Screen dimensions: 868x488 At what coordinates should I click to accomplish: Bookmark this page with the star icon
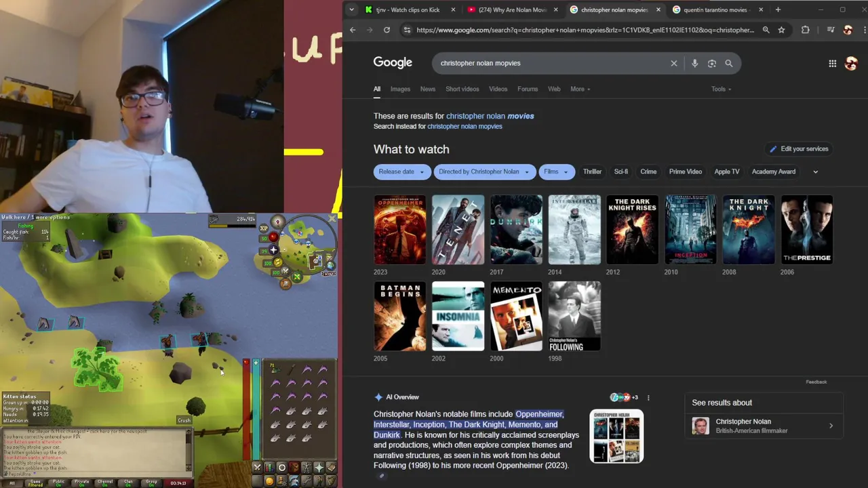[781, 30]
